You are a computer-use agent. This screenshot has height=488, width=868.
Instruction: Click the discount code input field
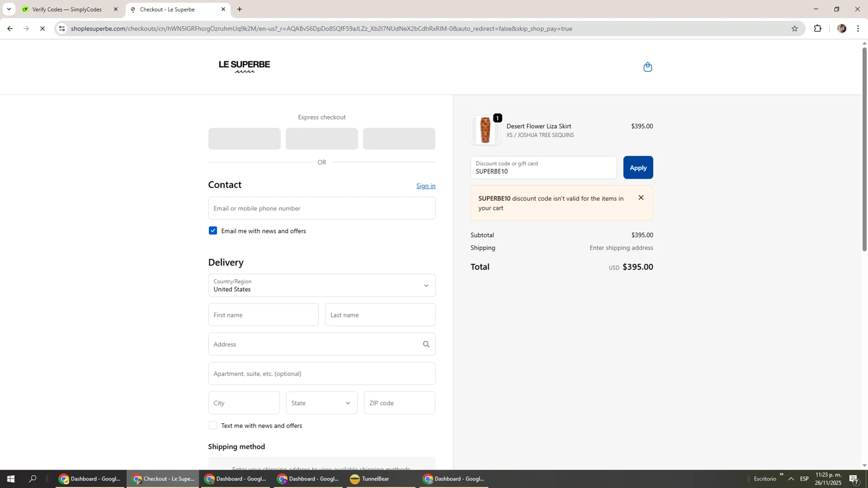[543, 168]
